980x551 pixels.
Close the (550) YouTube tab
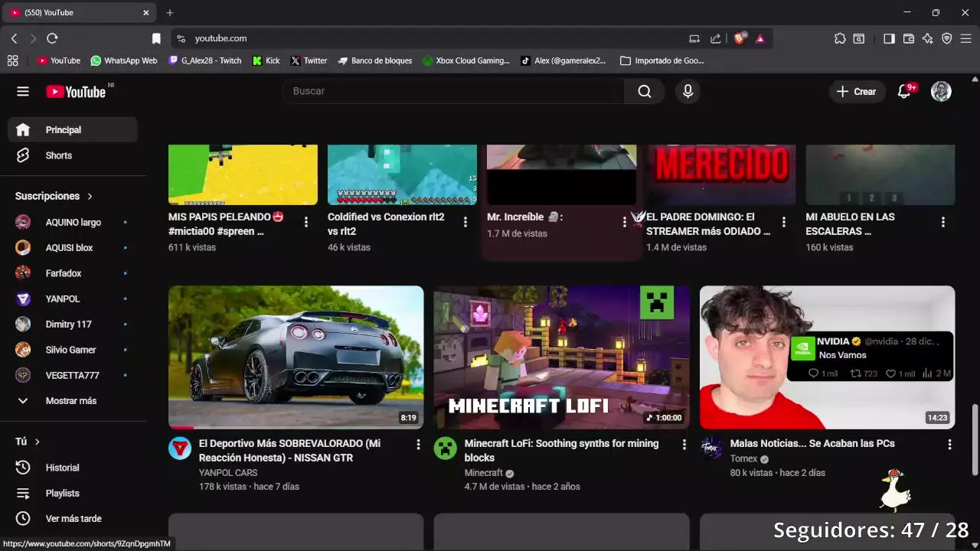click(x=145, y=12)
